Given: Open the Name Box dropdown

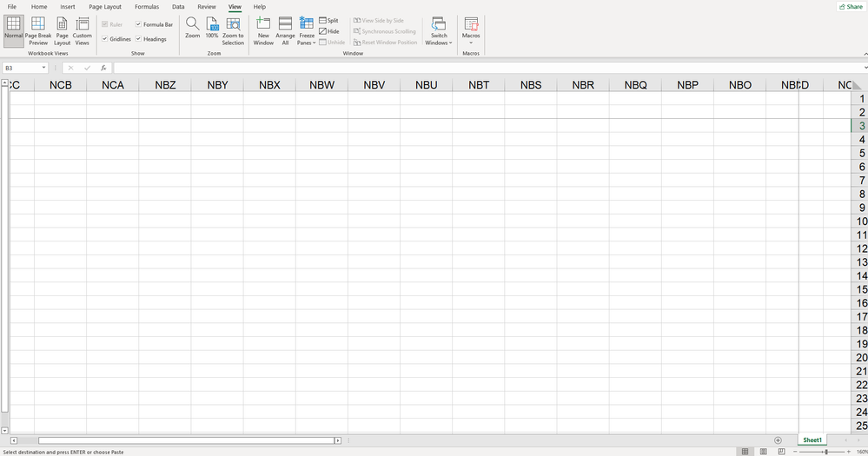Looking at the screenshot, I should [43, 68].
